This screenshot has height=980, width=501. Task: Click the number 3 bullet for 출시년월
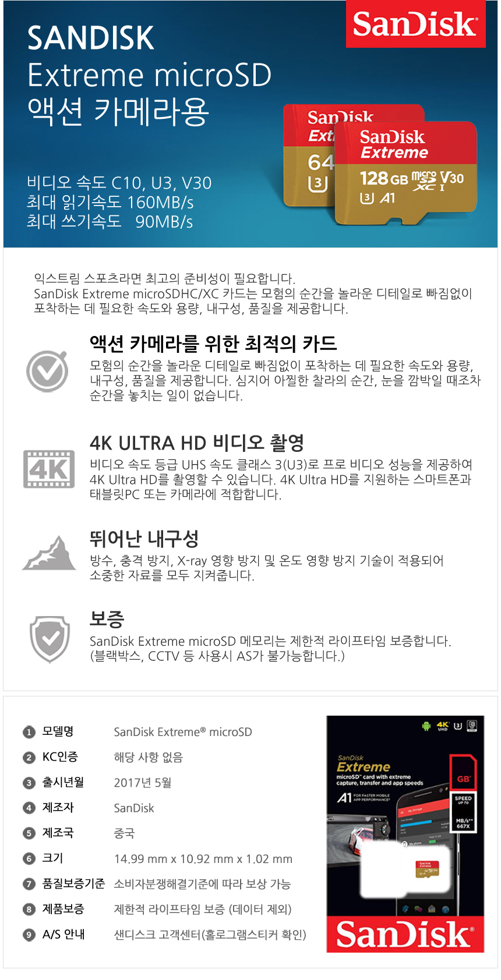(x=29, y=783)
